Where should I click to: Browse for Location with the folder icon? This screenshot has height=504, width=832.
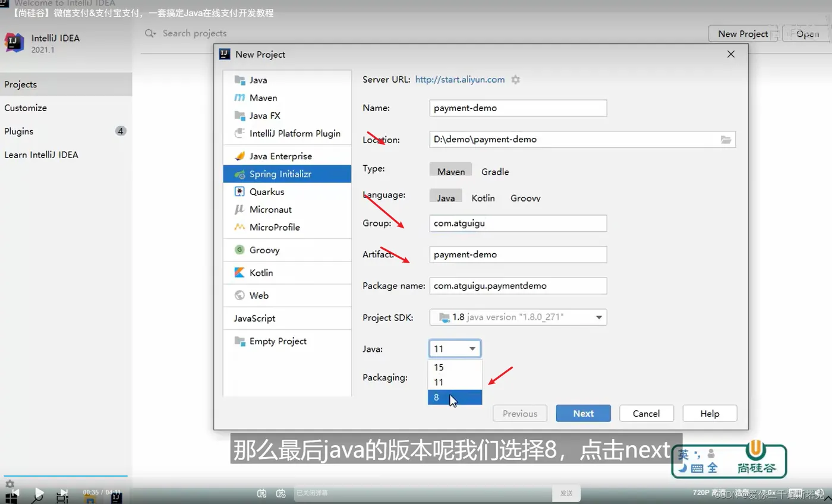click(x=726, y=140)
